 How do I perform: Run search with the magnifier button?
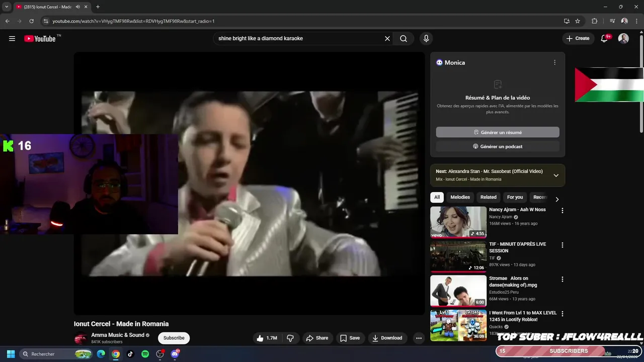pos(404,39)
